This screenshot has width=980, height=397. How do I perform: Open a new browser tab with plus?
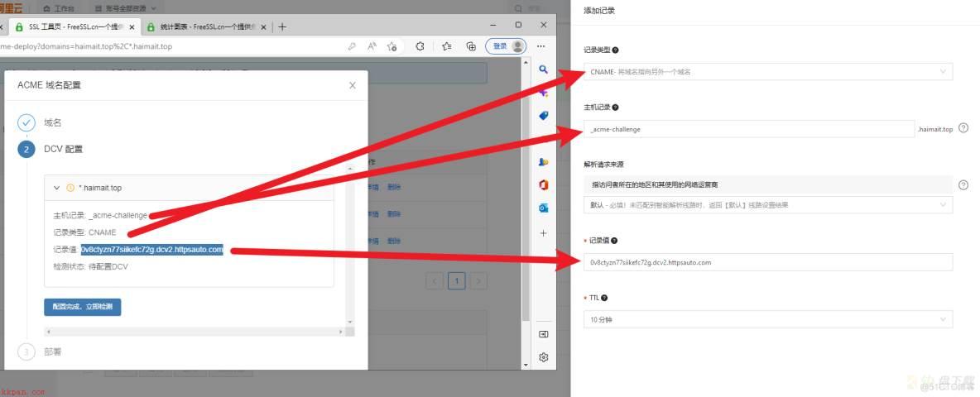(x=282, y=26)
